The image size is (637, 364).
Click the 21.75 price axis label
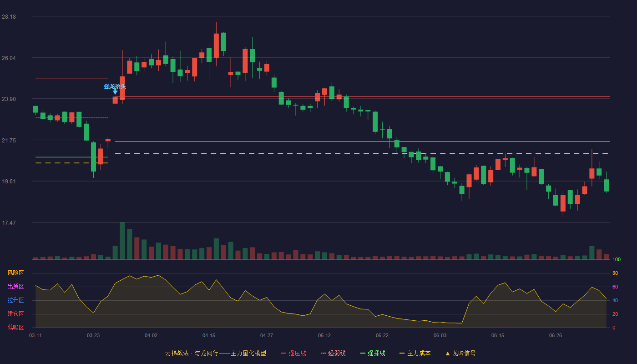[x=9, y=141]
